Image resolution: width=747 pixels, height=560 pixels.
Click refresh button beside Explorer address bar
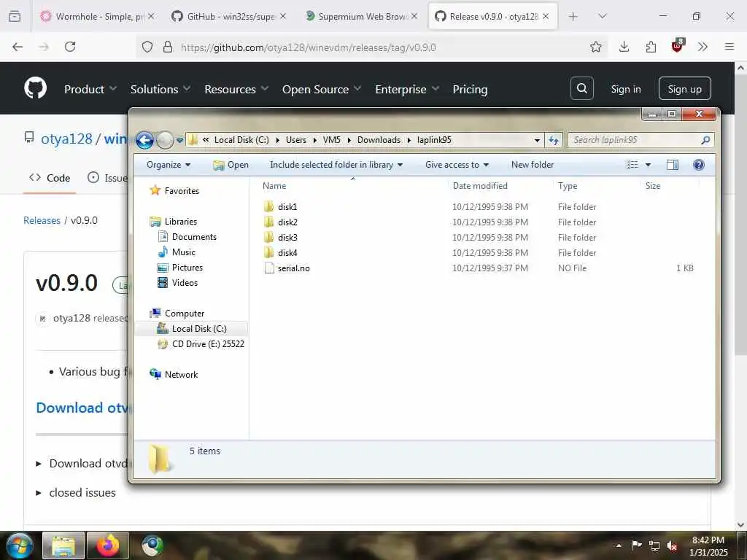pos(553,140)
